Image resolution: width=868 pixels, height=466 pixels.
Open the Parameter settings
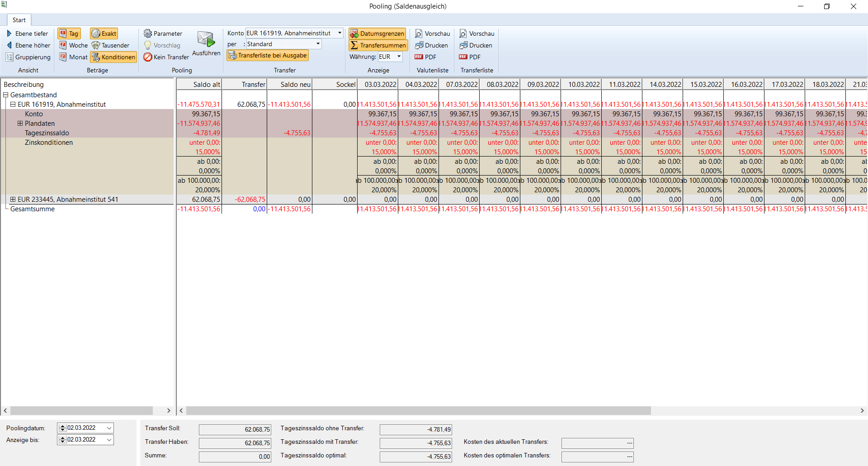[163, 33]
